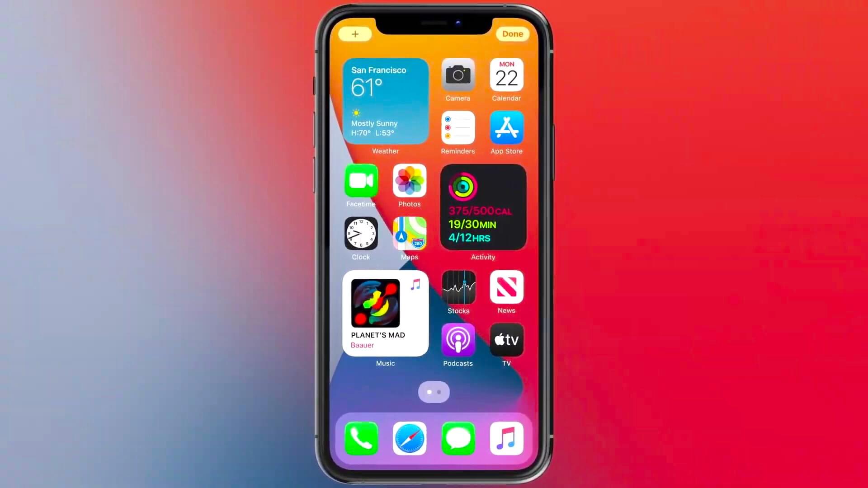Open Messages from the dock
Viewport: 868px width, 488px height.
[458, 438]
